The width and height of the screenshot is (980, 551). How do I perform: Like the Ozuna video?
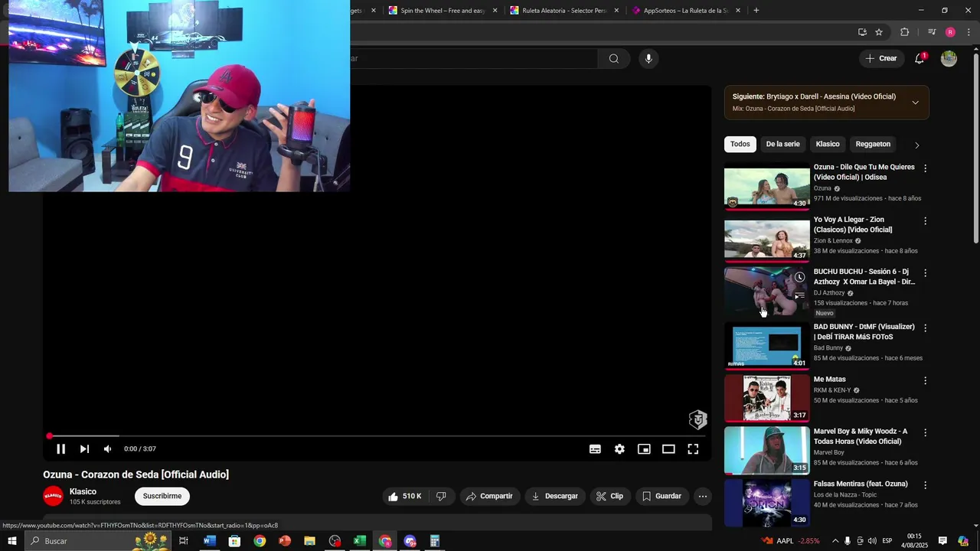click(x=404, y=496)
